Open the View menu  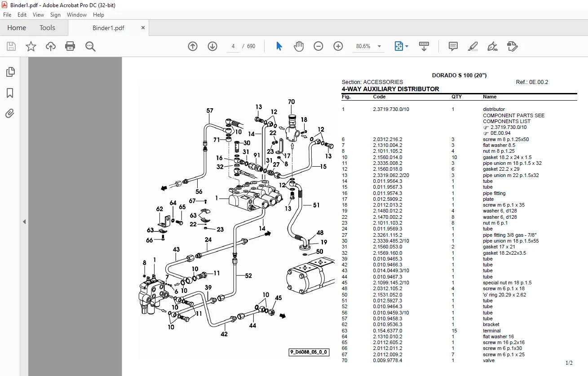(x=38, y=15)
